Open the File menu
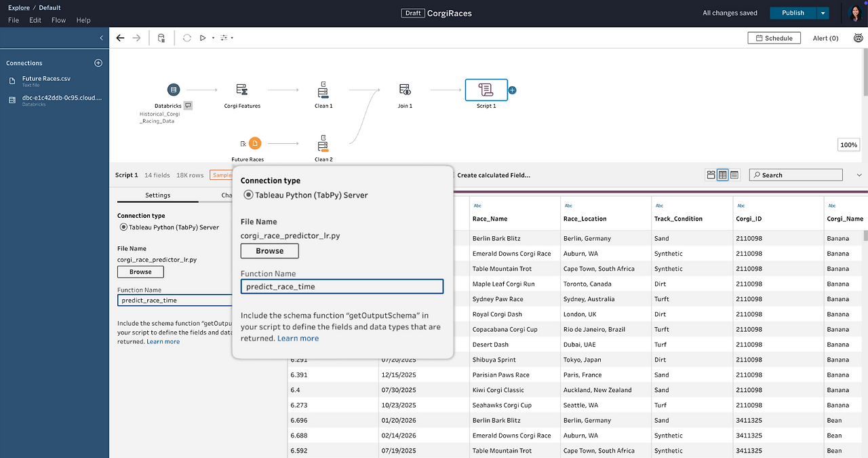The width and height of the screenshot is (868, 458). [x=14, y=20]
